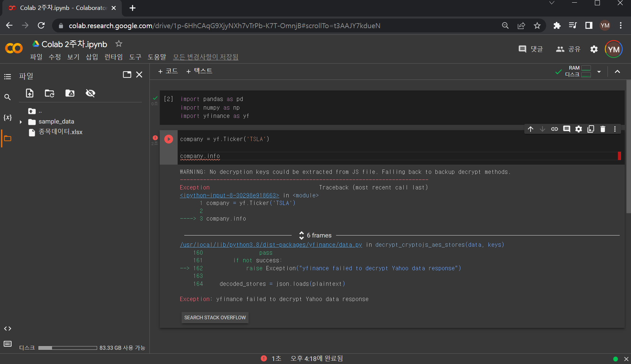Run the company.info code cell
Image resolution: width=631 pixels, height=364 pixels.
point(169,139)
